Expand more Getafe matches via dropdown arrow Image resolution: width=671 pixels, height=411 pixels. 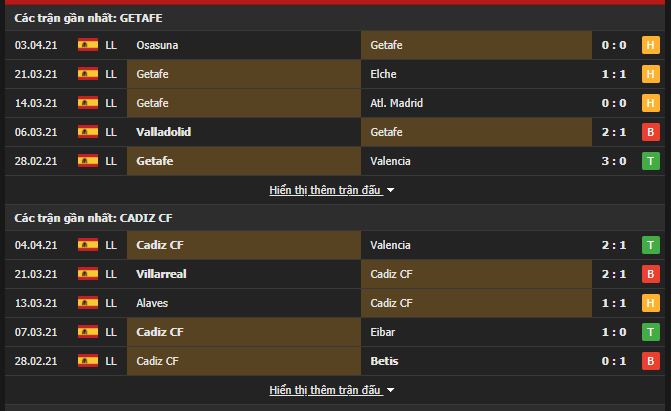pyautogui.click(x=390, y=190)
